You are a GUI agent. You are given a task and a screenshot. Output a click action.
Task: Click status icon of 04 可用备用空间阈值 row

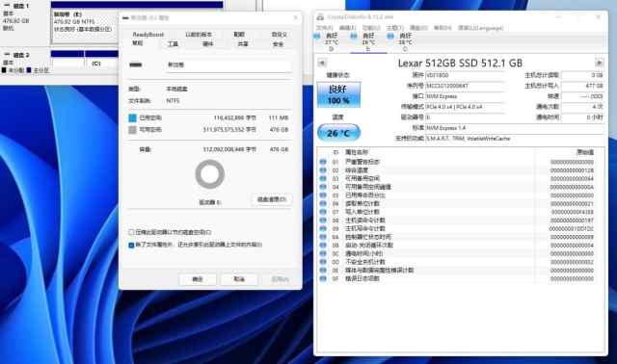pos(323,187)
